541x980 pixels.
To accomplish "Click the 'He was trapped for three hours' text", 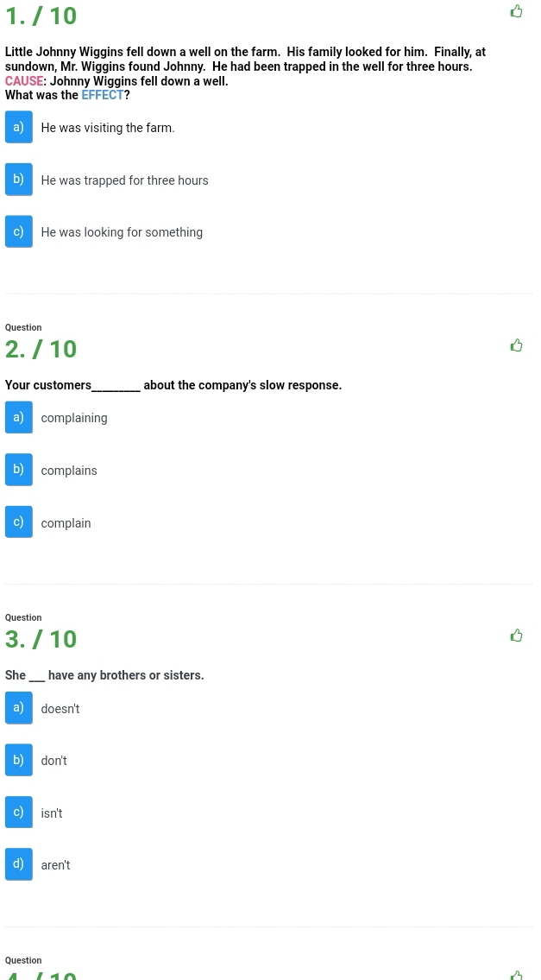I will pos(124,180).
